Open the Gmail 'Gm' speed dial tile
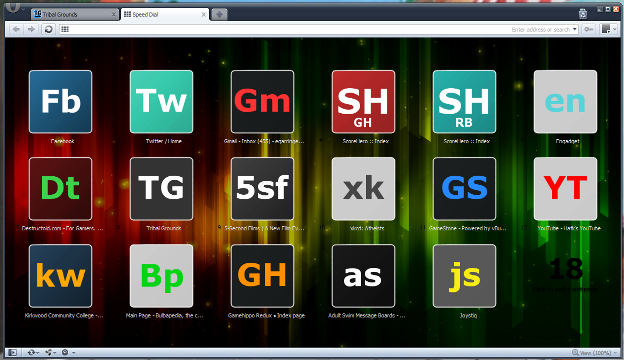This screenshot has width=624, height=360. [263, 102]
